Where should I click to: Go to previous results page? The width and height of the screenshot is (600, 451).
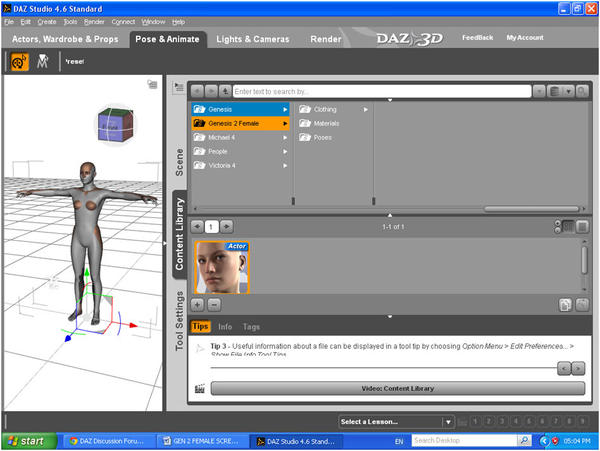coord(197,226)
